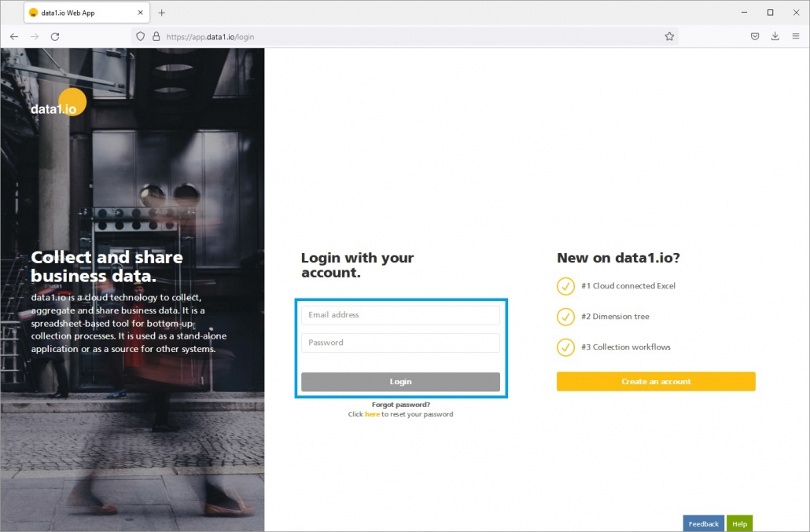
Task: Open a new tab with plus icon
Action: (162, 13)
